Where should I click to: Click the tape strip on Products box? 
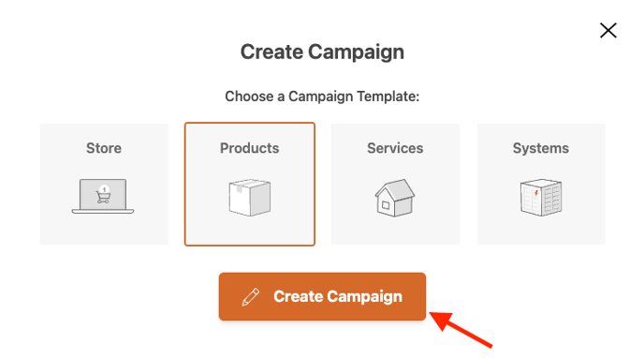point(240,188)
